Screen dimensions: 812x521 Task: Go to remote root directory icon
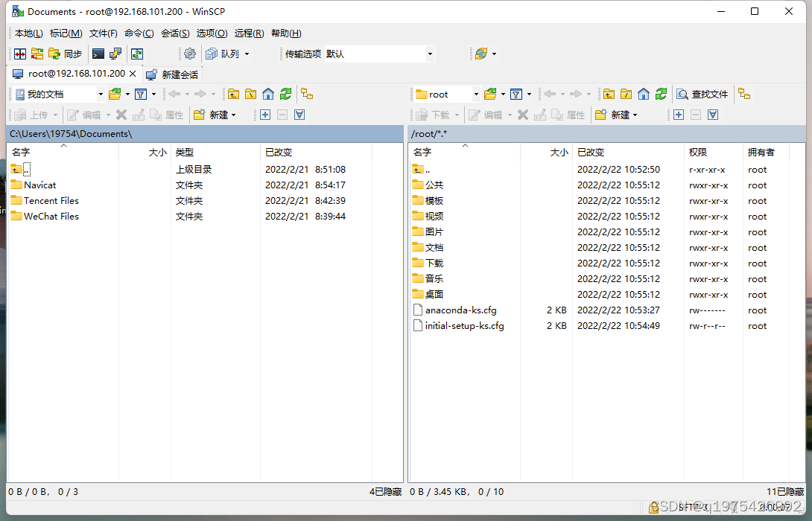click(x=626, y=95)
